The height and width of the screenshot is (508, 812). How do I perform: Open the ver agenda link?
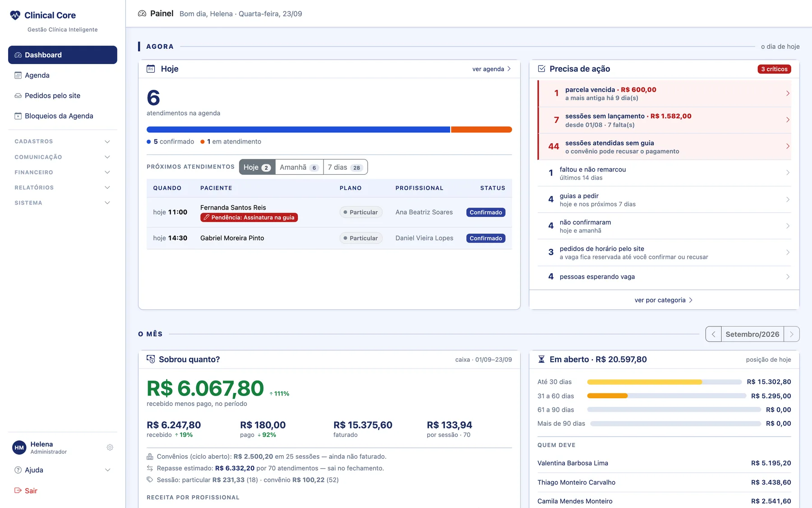pos(492,69)
